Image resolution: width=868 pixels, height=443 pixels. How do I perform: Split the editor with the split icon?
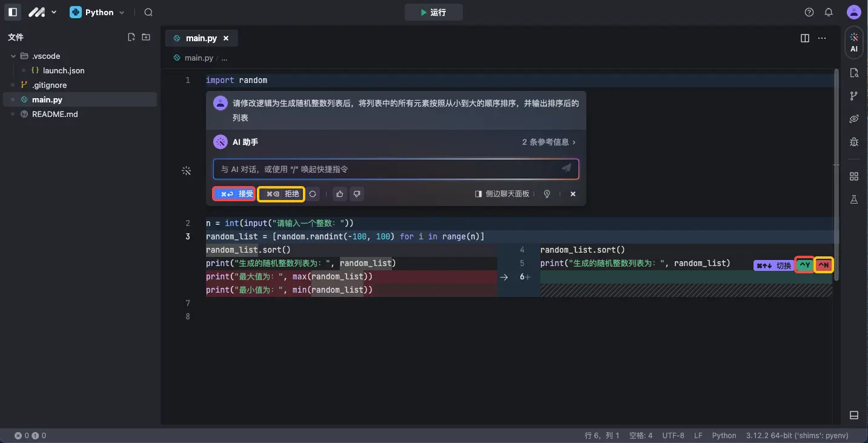click(x=805, y=38)
